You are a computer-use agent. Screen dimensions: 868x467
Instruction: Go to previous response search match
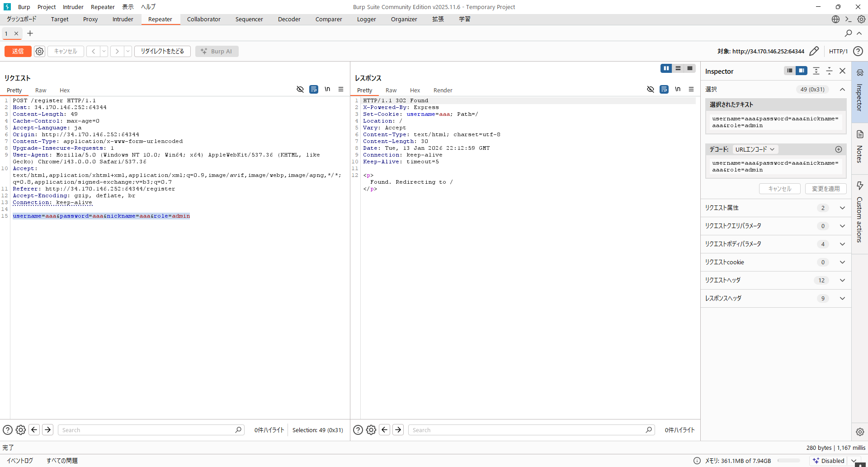pos(385,430)
